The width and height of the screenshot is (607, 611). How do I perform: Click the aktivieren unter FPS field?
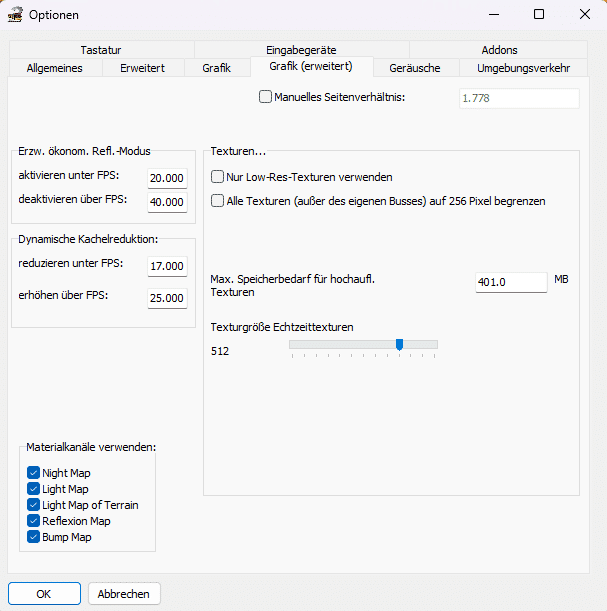click(x=166, y=178)
